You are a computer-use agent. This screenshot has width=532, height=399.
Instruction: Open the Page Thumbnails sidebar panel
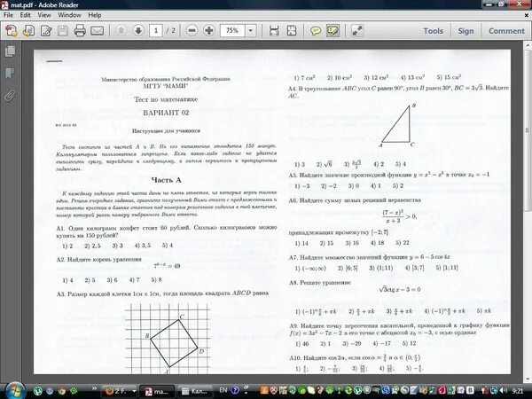coord(10,51)
